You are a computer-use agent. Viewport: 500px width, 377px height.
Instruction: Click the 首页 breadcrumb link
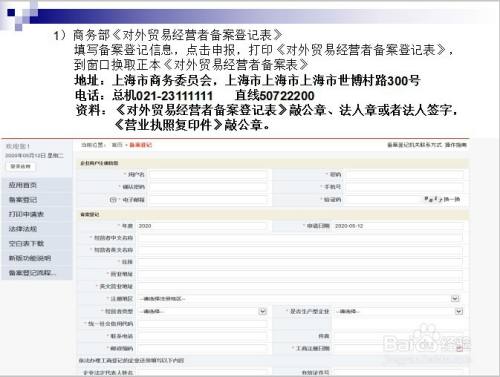pyautogui.click(x=117, y=145)
